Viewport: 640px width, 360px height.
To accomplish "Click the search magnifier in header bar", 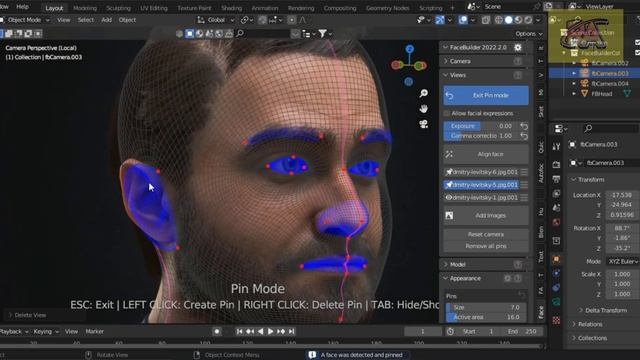I will (240, 34).
